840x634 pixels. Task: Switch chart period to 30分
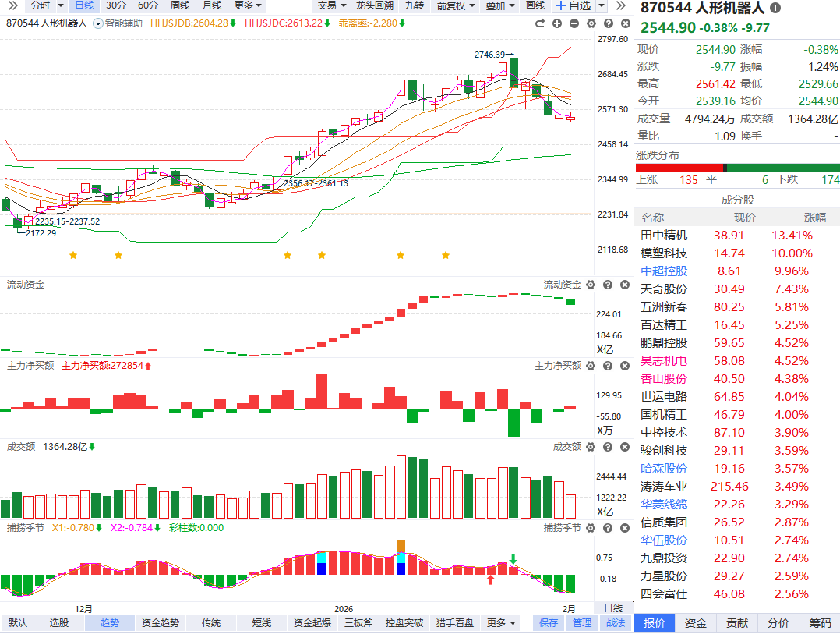[116, 5]
